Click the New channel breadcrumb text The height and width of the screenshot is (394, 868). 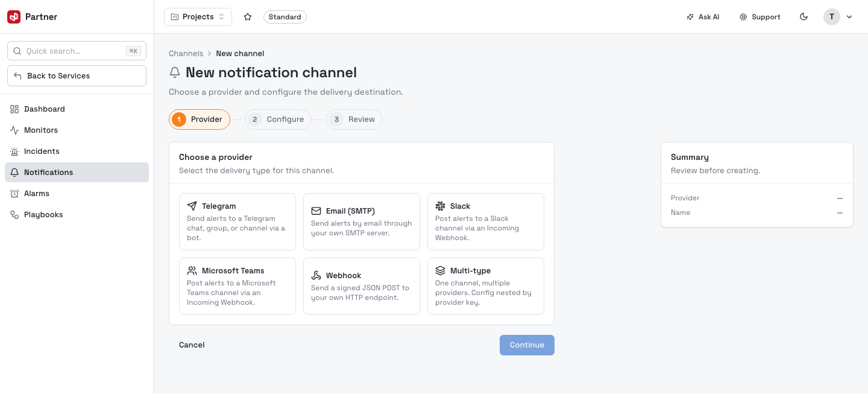240,54
